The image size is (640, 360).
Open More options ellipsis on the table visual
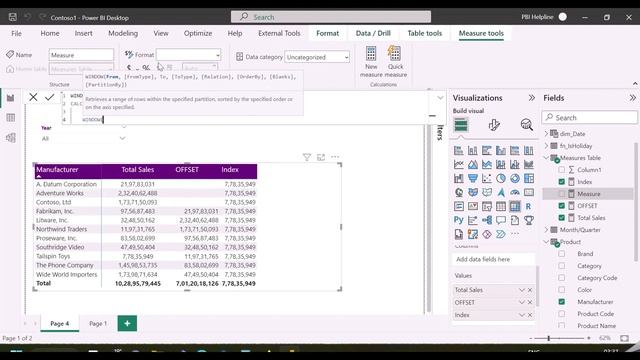[x=335, y=157]
